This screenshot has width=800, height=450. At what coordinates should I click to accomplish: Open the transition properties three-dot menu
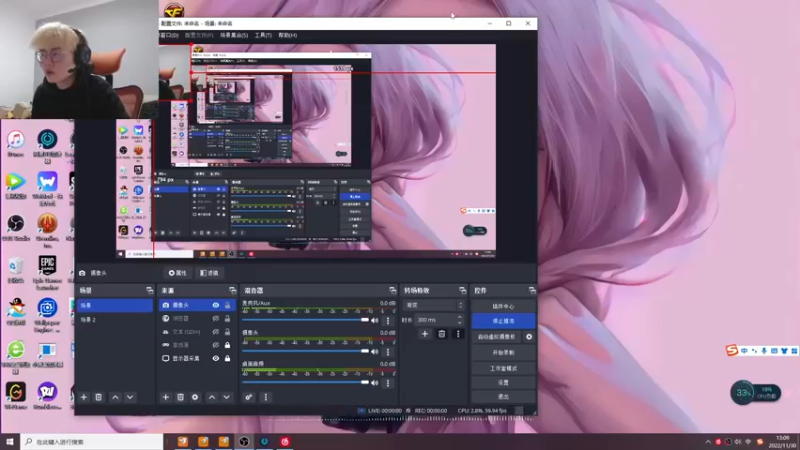click(458, 334)
